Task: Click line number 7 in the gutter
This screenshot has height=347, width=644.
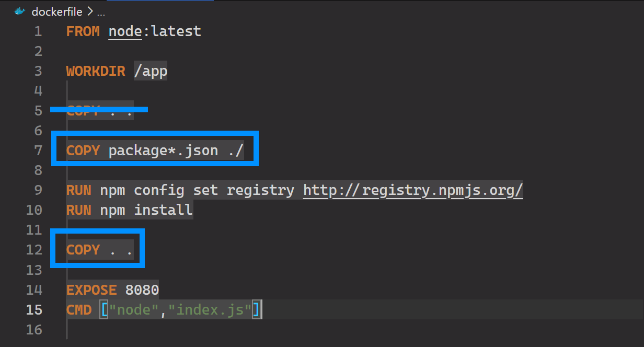Action: coord(38,151)
